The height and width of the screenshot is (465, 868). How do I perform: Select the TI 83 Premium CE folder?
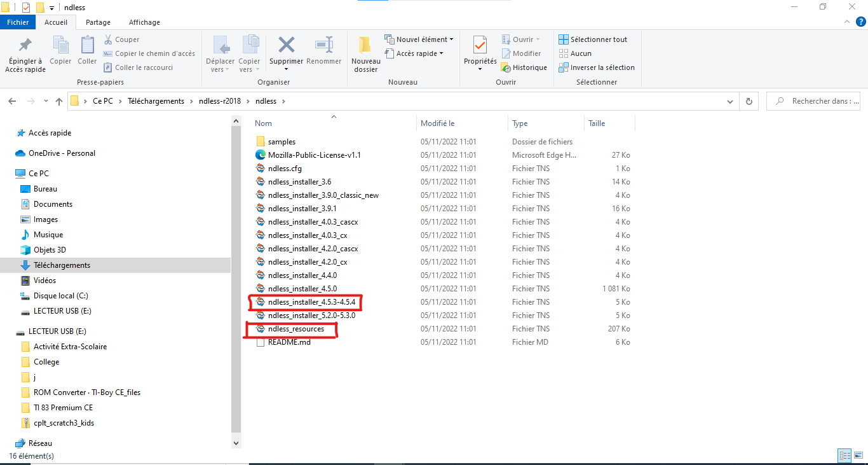click(63, 408)
